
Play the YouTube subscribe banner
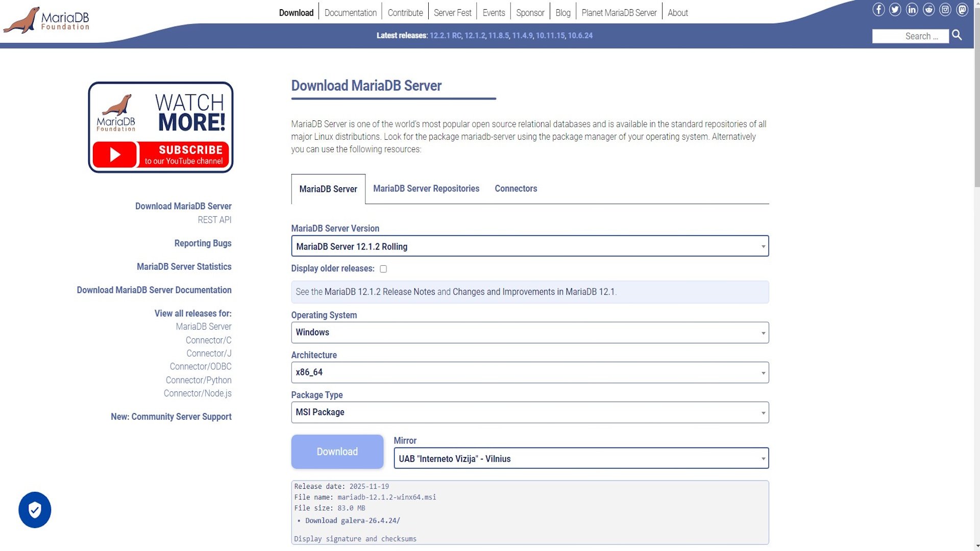pyautogui.click(x=161, y=127)
